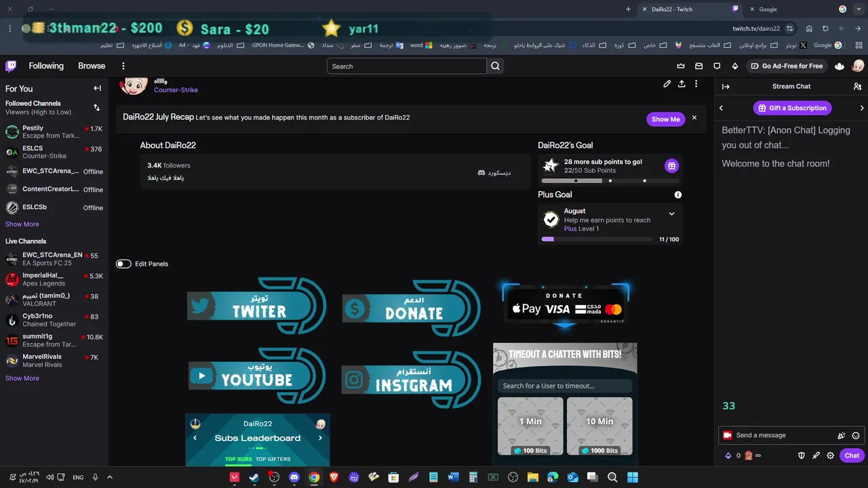The image size is (868, 488).
Task: Click Search for a User to timeout field
Action: (565, 386)
